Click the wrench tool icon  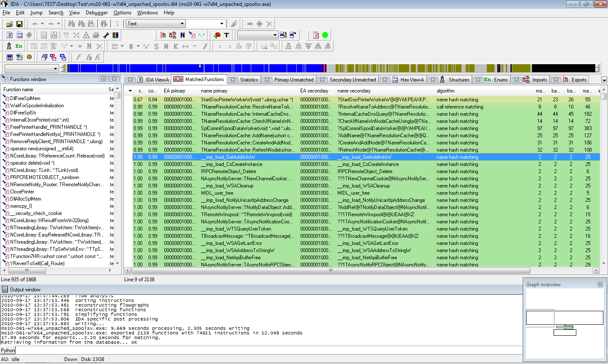106,35
